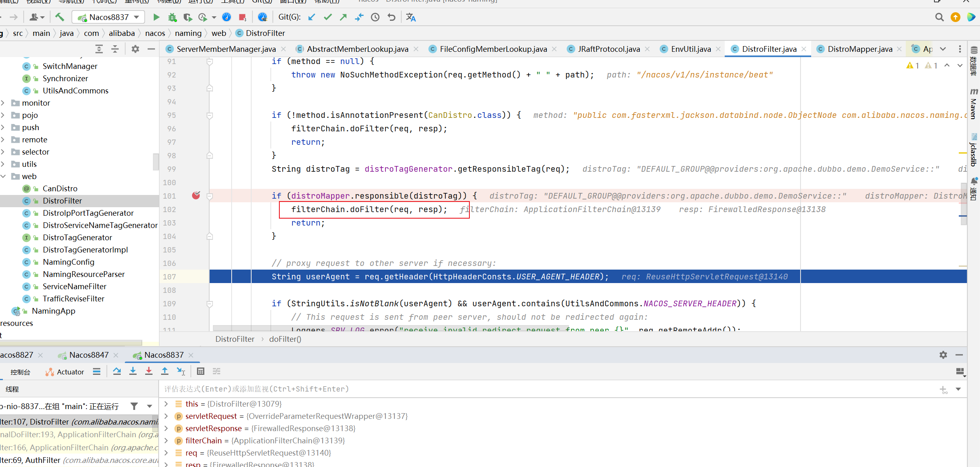Switch to the Nacos8847 debug tab

88,355
